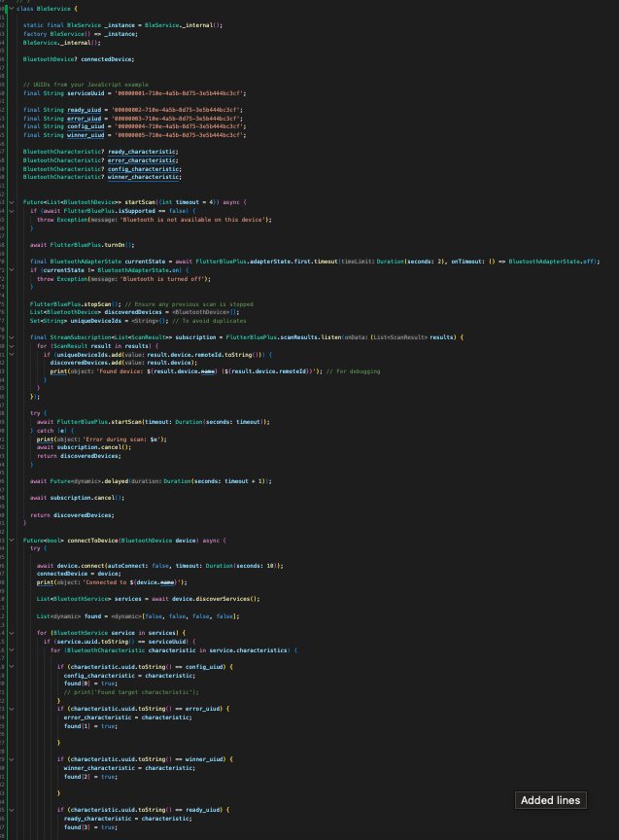Fold the error_uiud if-block chevron

tap(10, 709)
